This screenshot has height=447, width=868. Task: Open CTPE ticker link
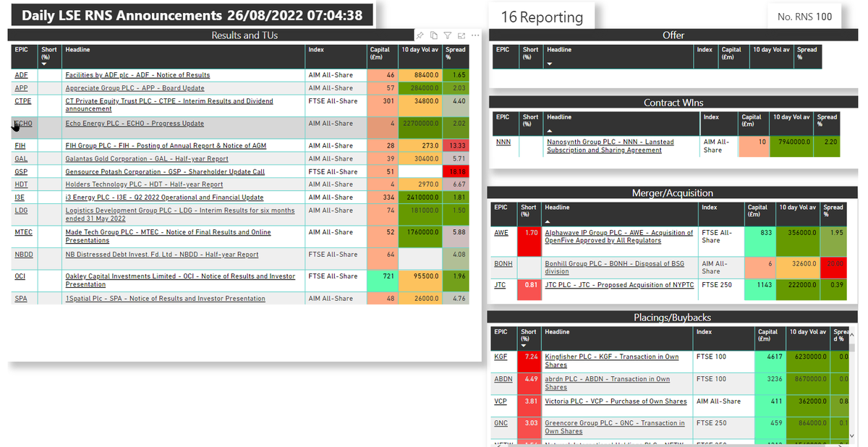click(x=23, y=101)
